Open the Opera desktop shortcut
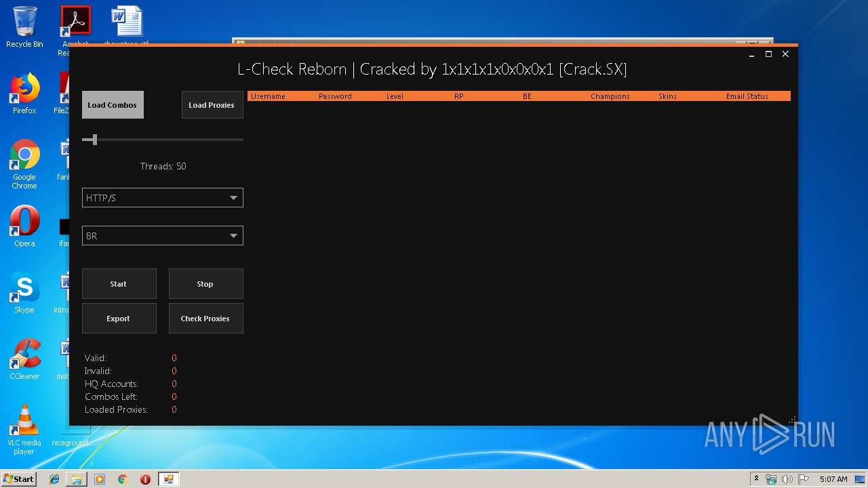The image size is (868, 488). pos(24,226)
